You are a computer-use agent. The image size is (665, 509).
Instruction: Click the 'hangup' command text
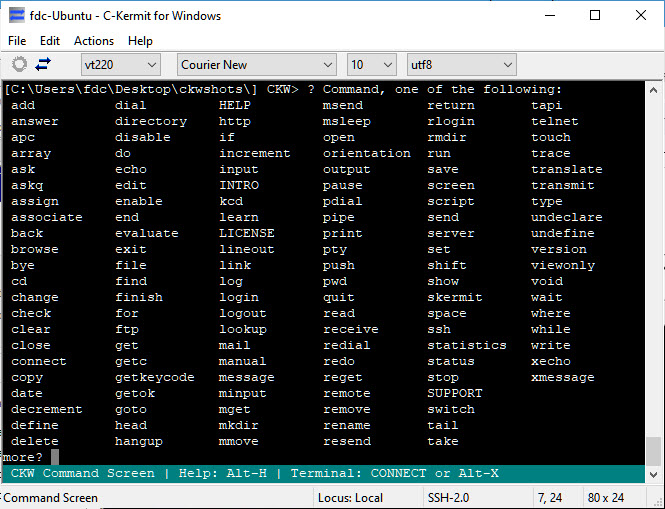(139, 442)
